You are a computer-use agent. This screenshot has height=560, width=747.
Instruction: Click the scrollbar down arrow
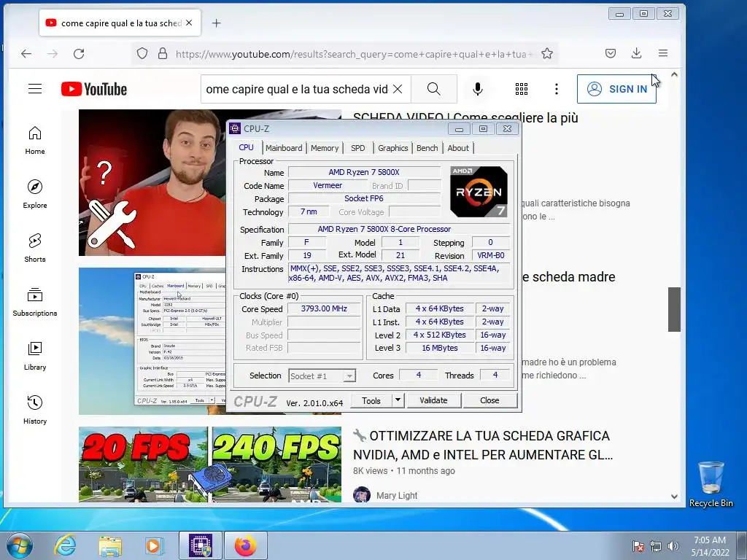point(674,496)
